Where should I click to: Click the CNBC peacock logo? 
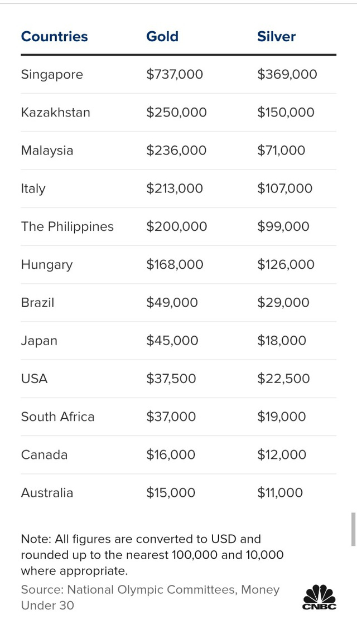(x=320, y=597)
